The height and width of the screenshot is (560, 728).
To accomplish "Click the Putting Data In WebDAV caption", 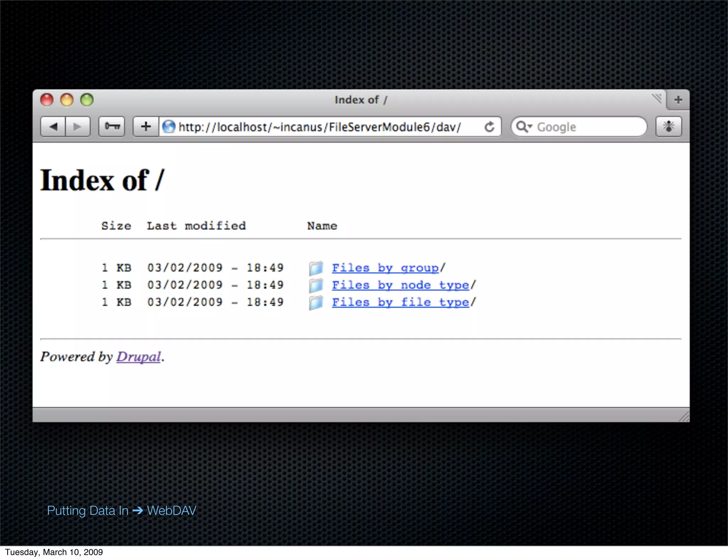I will (x=122, y=511).
